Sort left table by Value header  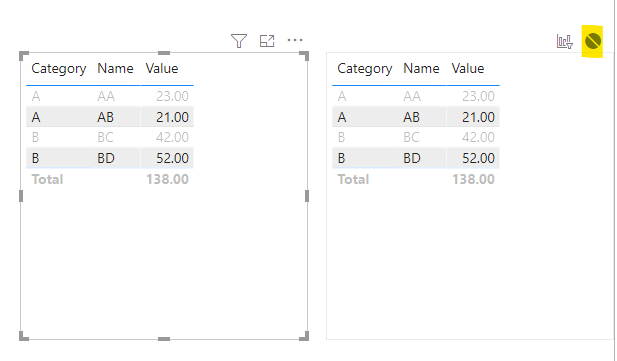(x=162, y=68)
